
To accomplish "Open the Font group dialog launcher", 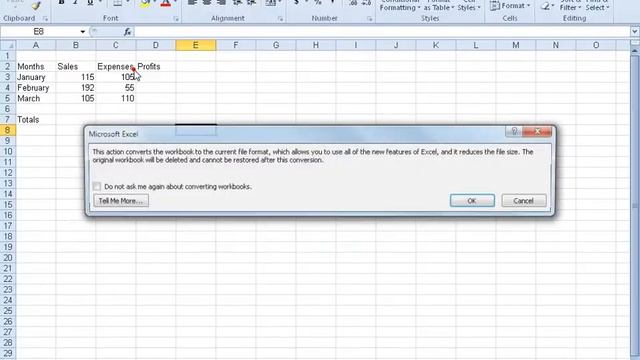I will [176, 19].
